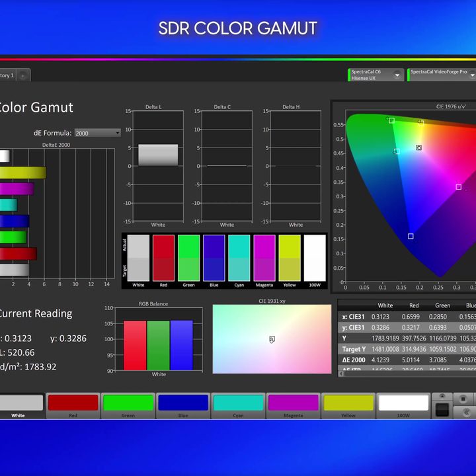Click the blue bar in RGB Balance chart
This screenshot has width=476, height=476.
tap(182, 346)
